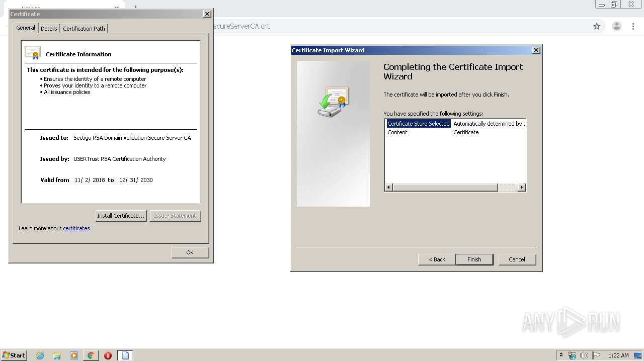This screenshot has height=362, width=644.
Task: Restore down the Chrome browser window
Action: point(614,5)
